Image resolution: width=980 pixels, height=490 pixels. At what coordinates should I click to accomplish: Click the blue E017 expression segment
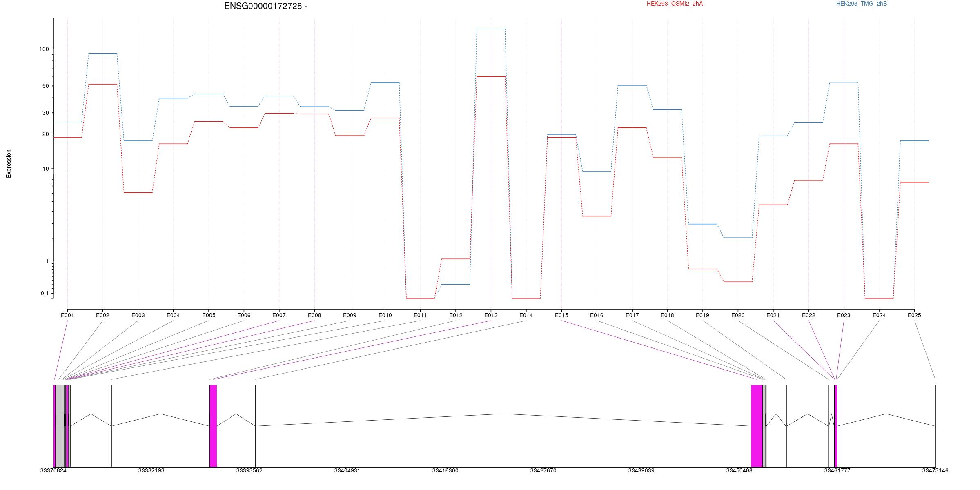pos(632,85)
